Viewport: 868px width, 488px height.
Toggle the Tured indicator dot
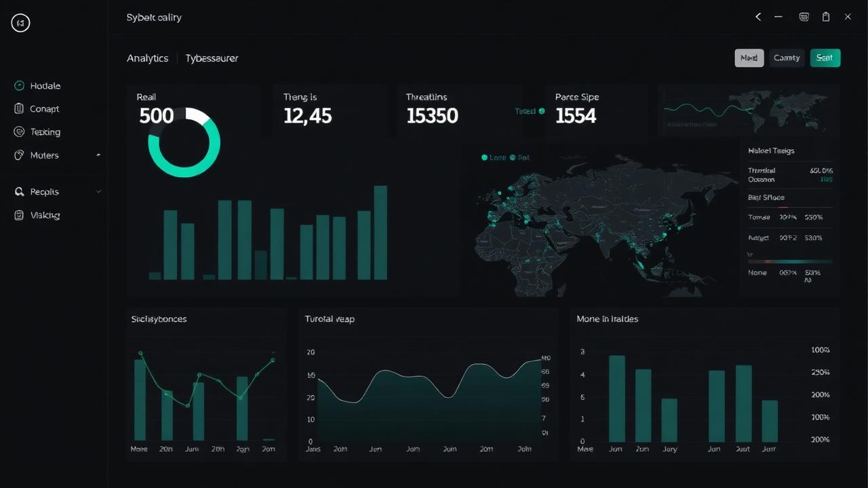[541, 111]
